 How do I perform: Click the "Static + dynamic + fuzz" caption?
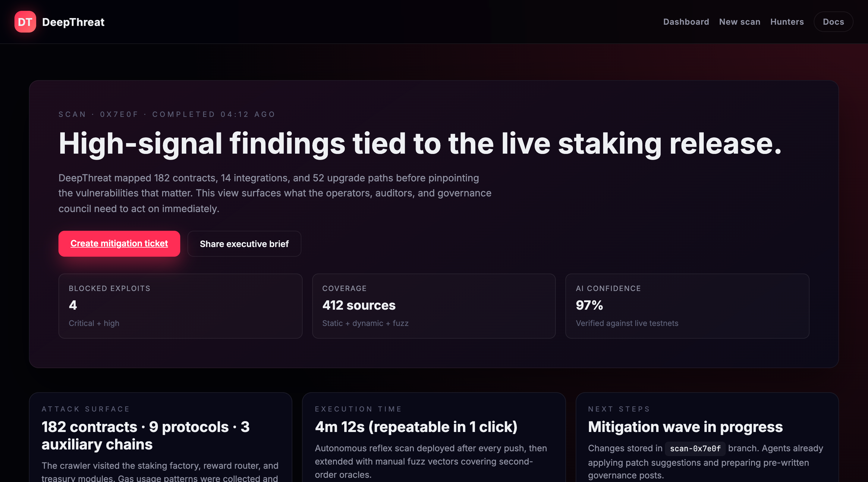(365, 323)
